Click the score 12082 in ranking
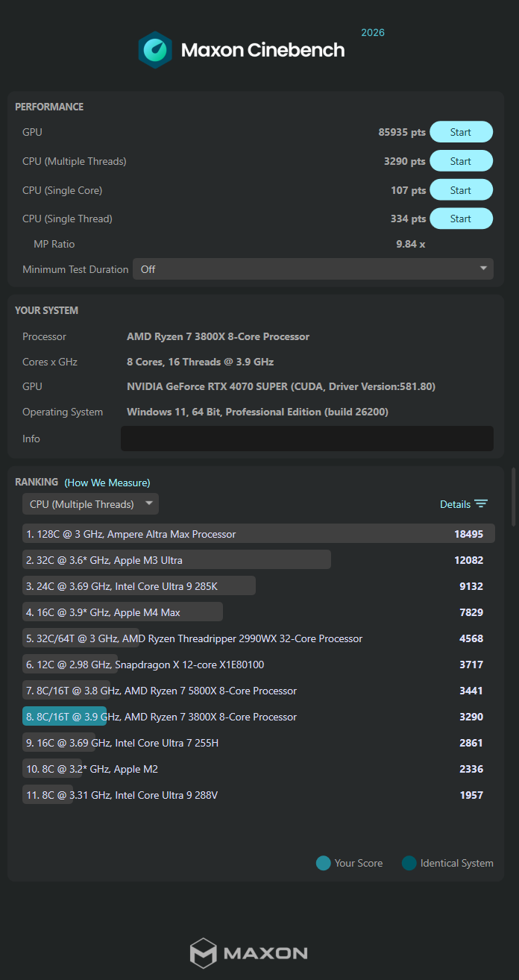Image resolution: width=519 pixels, height=980 pixels. point(468,560)
